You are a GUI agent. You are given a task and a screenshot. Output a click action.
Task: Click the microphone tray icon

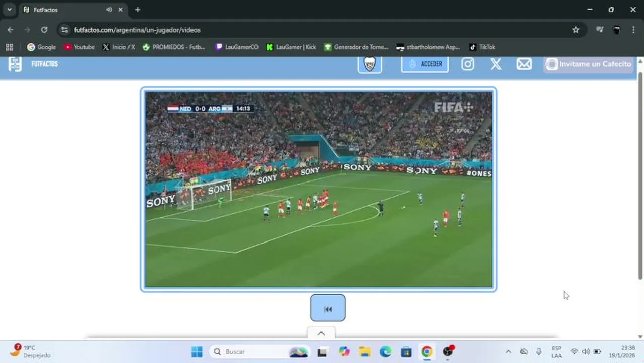pos(539,351)
